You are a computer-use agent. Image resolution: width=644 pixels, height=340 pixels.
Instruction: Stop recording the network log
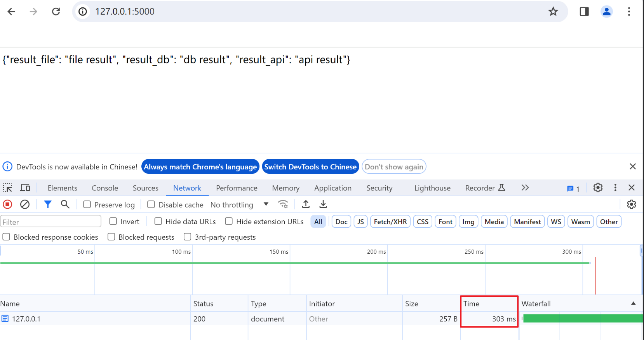tap(7, 204)
